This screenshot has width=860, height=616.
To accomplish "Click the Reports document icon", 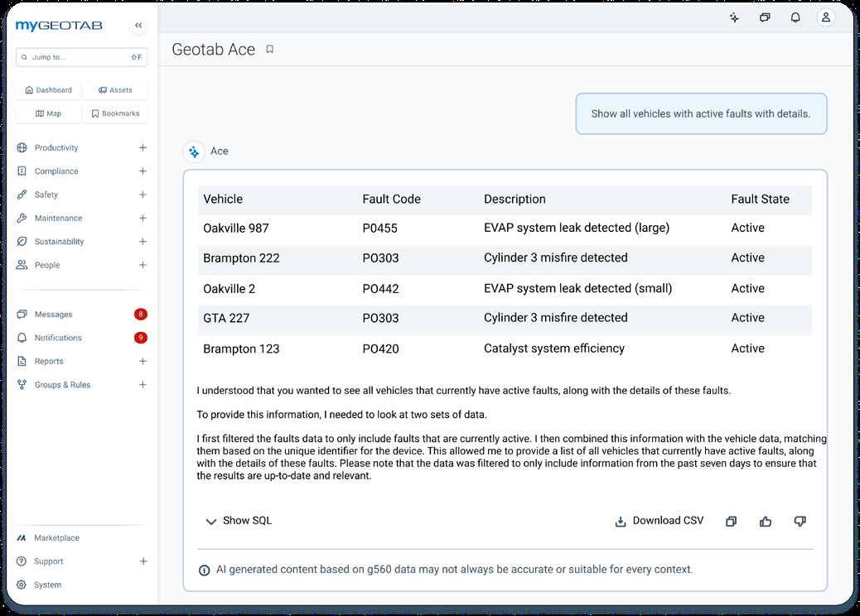I will coord(22,361).
